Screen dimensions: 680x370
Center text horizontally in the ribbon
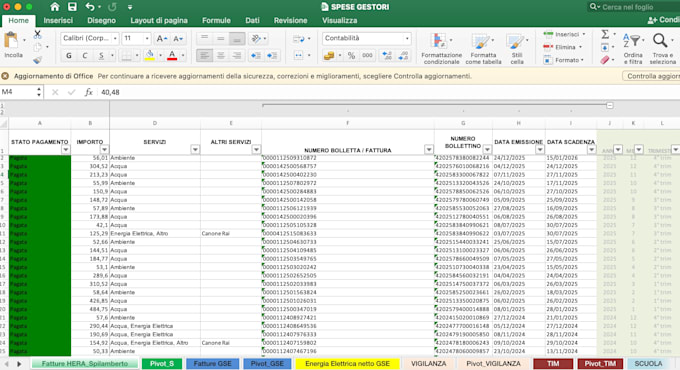(x=221, y=56)
